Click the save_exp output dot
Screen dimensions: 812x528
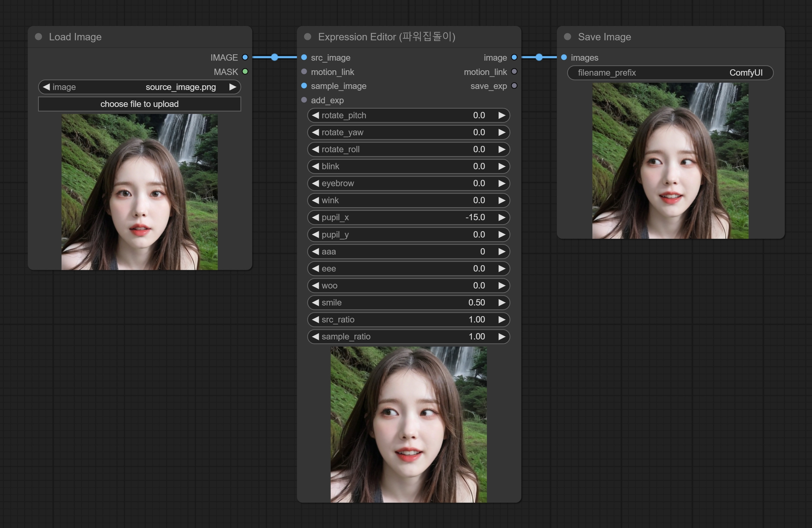pos(515,86)
